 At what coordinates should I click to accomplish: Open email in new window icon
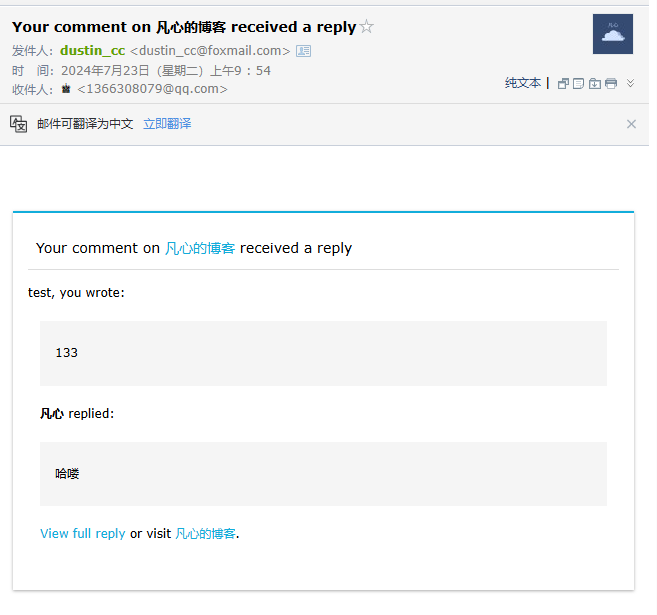[563, 84]
